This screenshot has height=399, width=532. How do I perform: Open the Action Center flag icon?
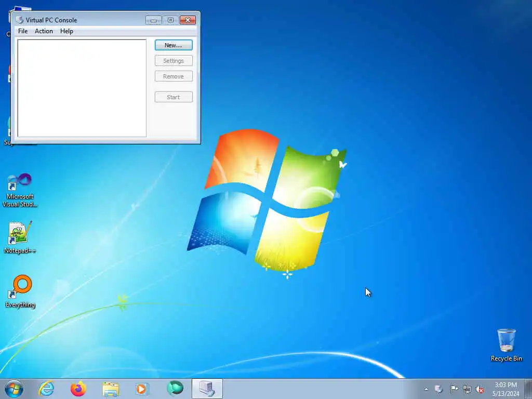454,389
